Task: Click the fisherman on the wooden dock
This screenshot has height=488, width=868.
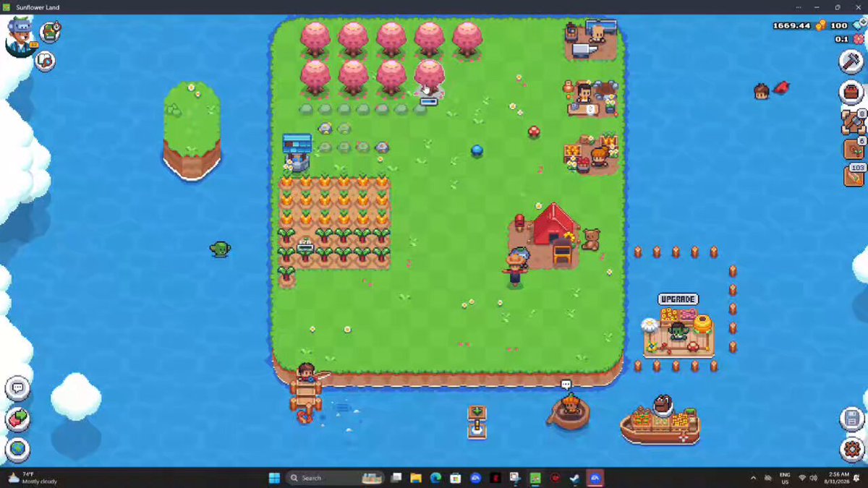Action: coord(306,374)
